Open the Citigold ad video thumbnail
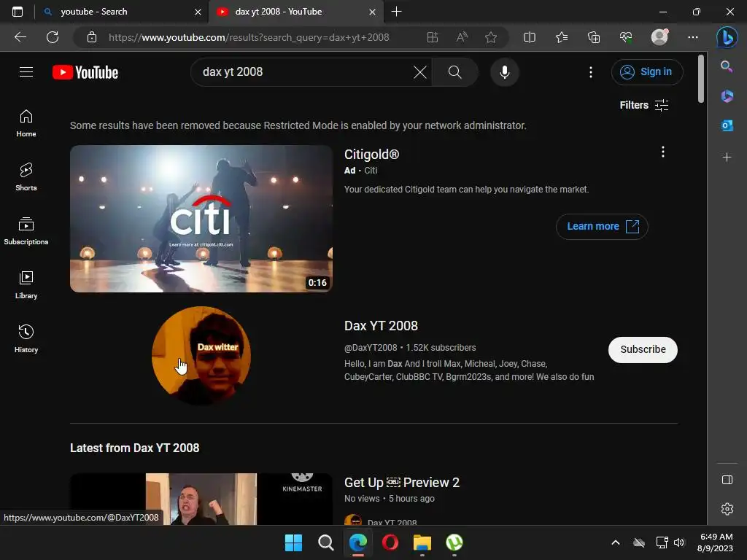Image resolution: width=747 pixels, height=560 pixels. pyautogui.click(x=201, y=219)
